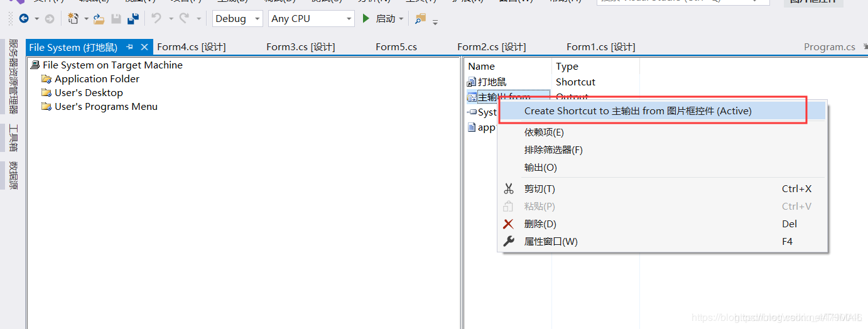868x329 pixels.
Task: Click the Open File toolbar icon
Action: (x=99, y=19)
